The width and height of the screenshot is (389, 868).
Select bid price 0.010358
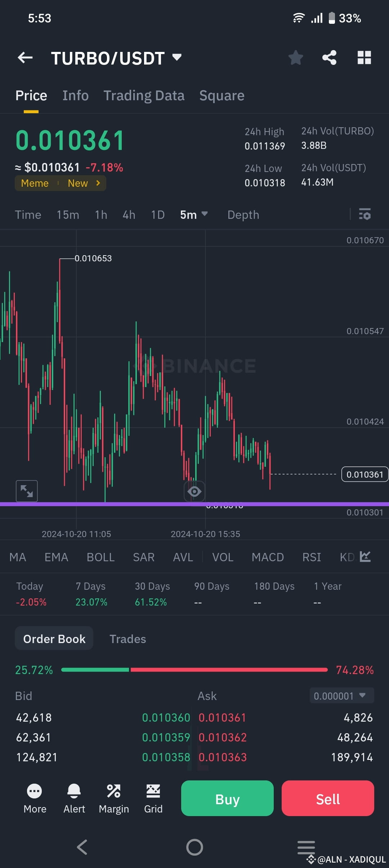(166, 757)
